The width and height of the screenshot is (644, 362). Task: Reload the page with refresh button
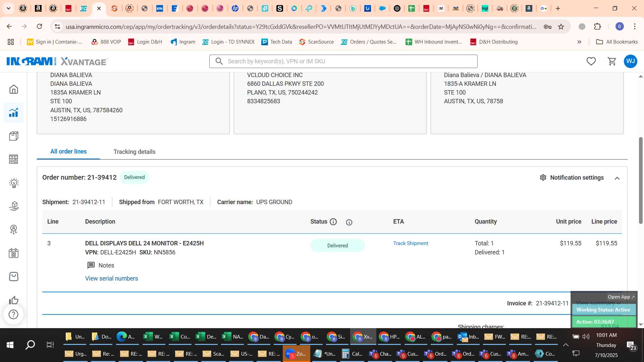point(40,26)
